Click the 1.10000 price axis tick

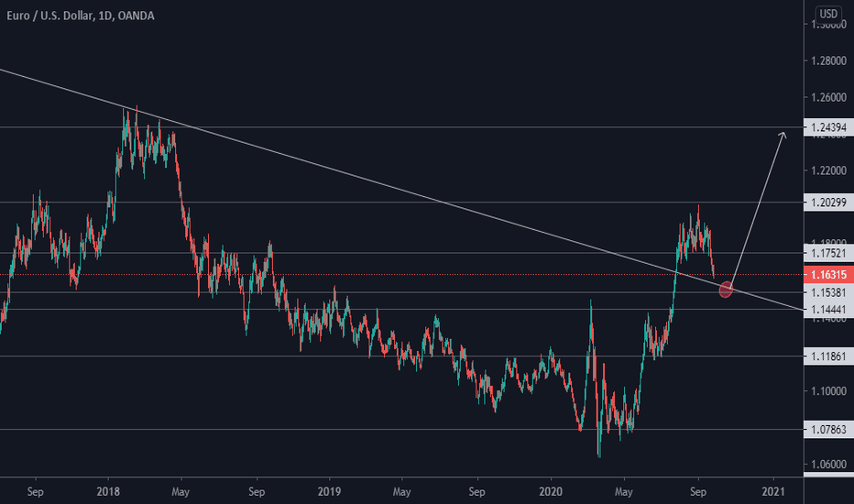click(x=828, y=391)
